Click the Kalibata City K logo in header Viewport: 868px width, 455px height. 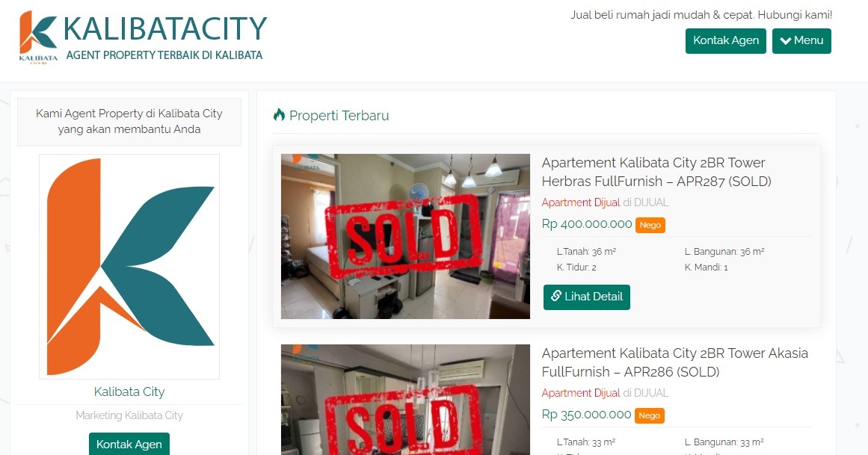[38, 37]
